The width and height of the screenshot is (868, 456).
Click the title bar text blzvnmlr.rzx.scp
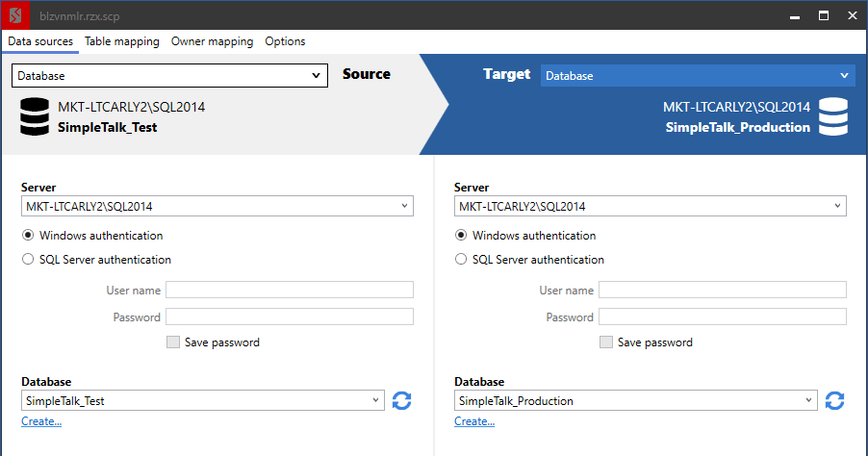[x=80, y=16]
